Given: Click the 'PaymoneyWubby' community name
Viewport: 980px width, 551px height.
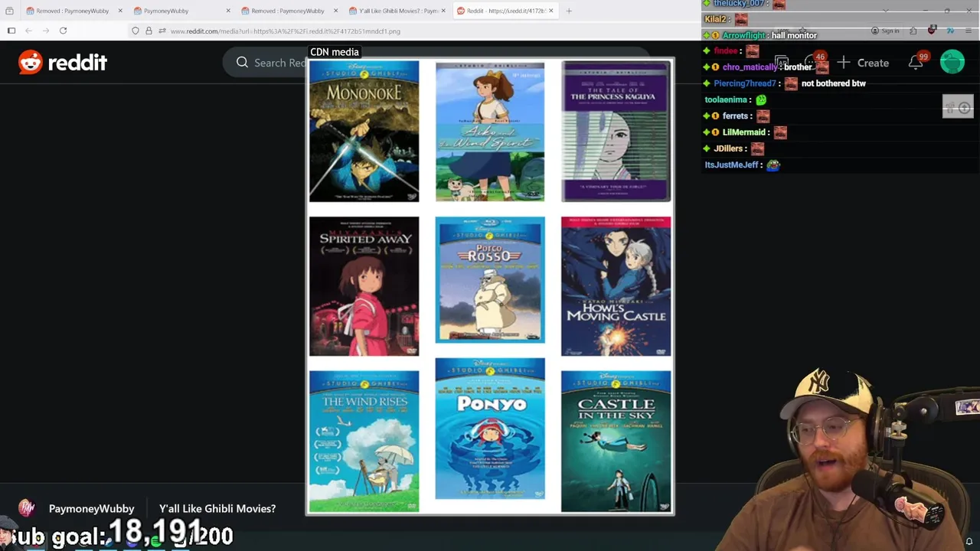Looking at the screenshot, I should click(91, 508).
